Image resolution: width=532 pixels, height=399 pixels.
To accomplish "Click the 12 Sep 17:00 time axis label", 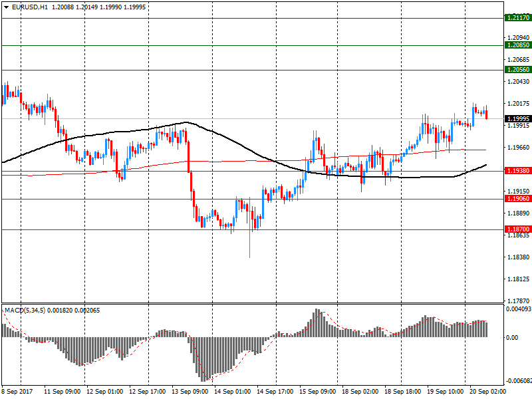I will click(x=147, y=392).
